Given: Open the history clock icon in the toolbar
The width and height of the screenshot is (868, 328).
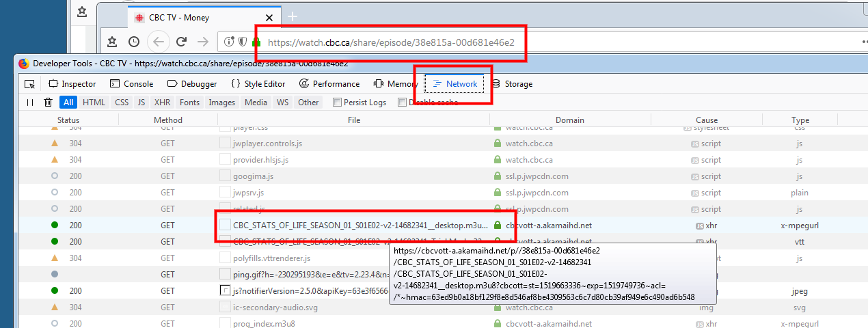Looking at the screenshot, I should click(x=134, y=42).
